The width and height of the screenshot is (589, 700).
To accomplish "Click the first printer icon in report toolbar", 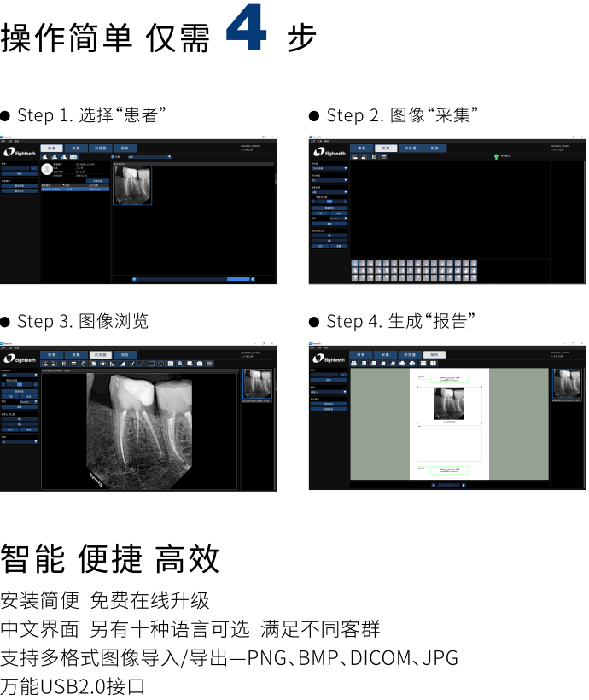I will (400, 364).
